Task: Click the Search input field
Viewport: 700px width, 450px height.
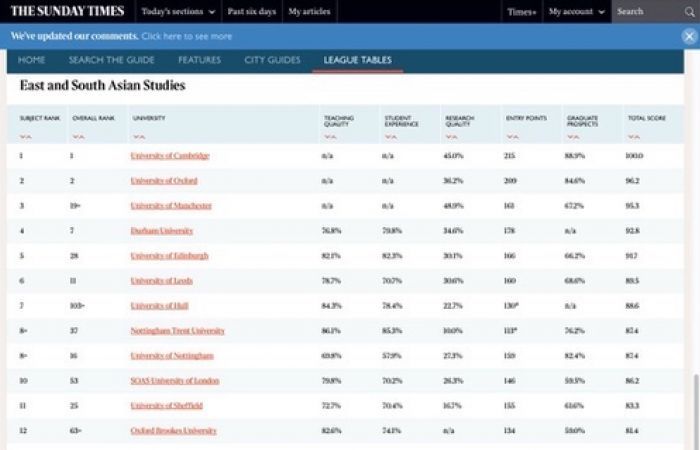Action: pos(645,11)
